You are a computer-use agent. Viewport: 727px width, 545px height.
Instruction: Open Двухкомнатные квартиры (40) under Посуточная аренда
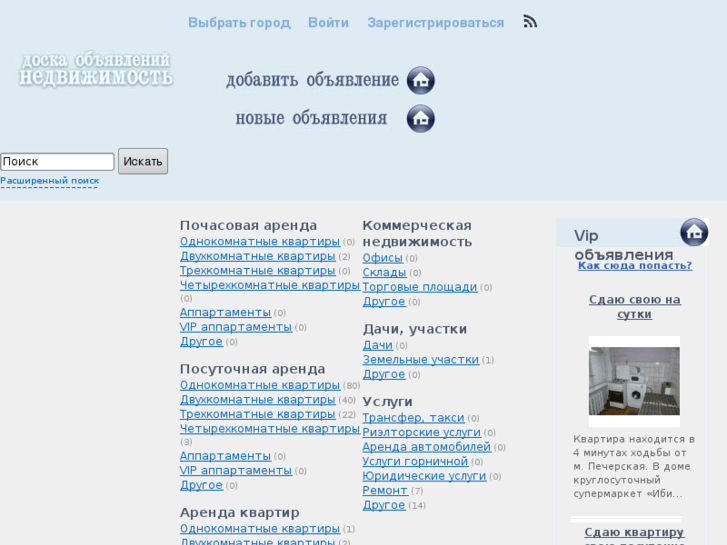coord(257,400)
